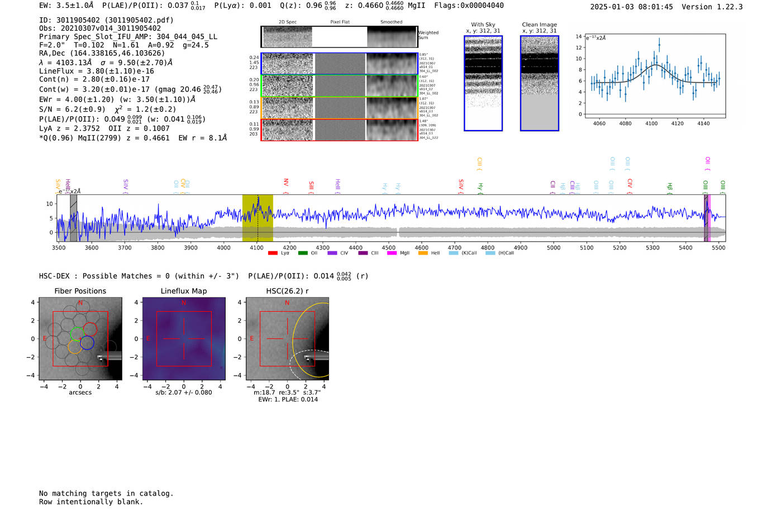
Task: Click the green fiber circle in Fiber Positions
Action: click(77, 334)
